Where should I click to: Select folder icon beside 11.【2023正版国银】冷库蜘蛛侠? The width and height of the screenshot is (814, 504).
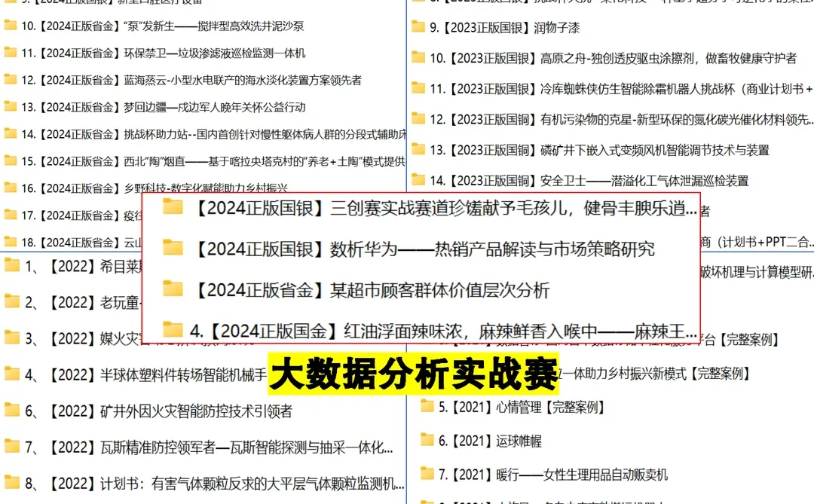tap(418, 88)
